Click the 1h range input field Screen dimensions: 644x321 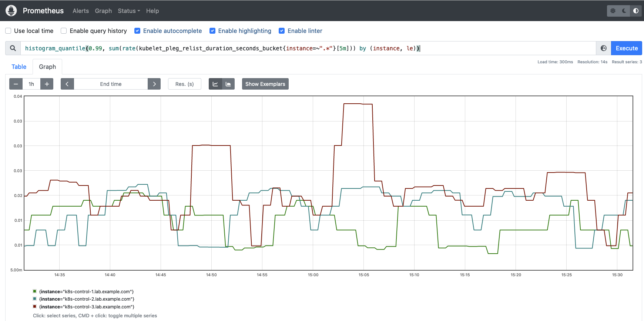pos(31,84)
